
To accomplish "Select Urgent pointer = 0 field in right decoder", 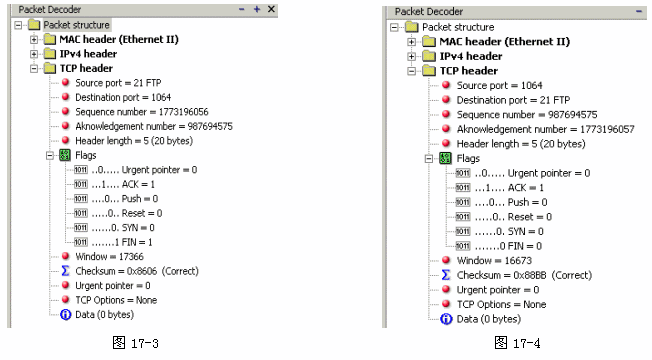I will [498, 290].
